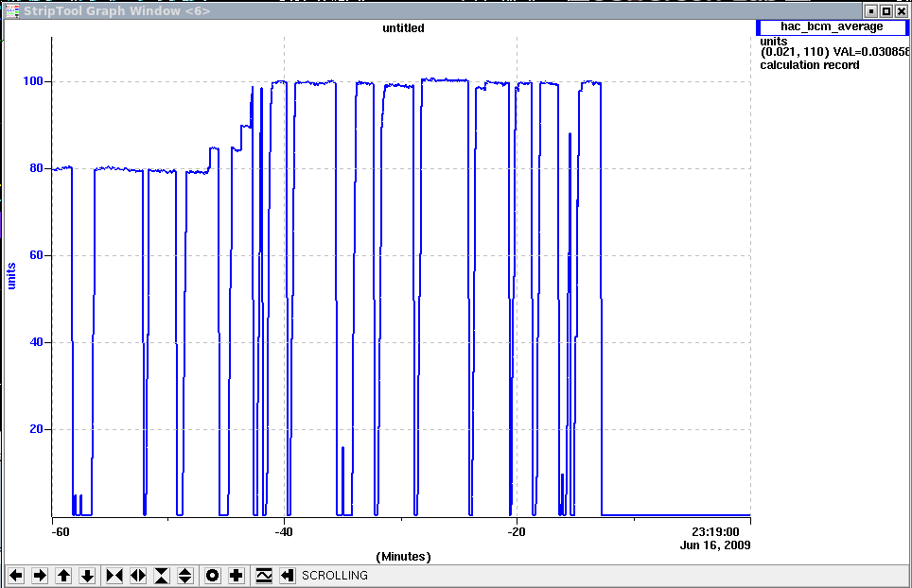Click the 'calculation record' legend text
Image resolution: width=912 pixels, height=588 pixels.
point(810,65)
